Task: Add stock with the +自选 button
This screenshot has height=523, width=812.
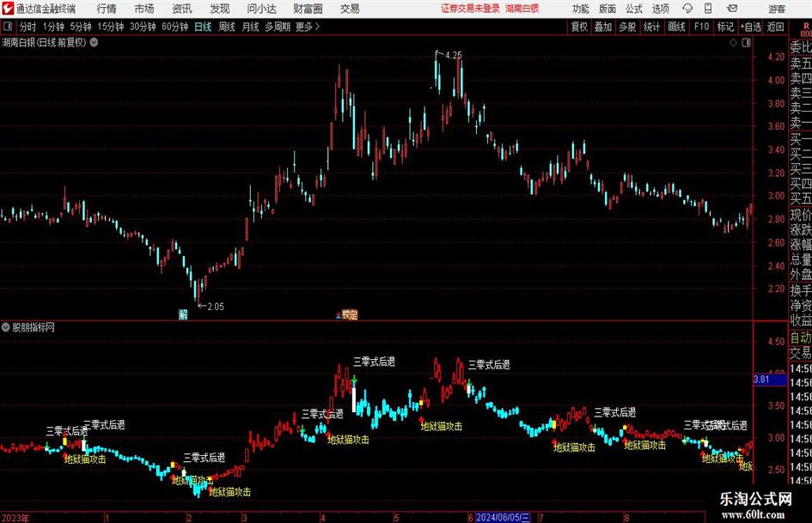Action: (x=750, y=27)
